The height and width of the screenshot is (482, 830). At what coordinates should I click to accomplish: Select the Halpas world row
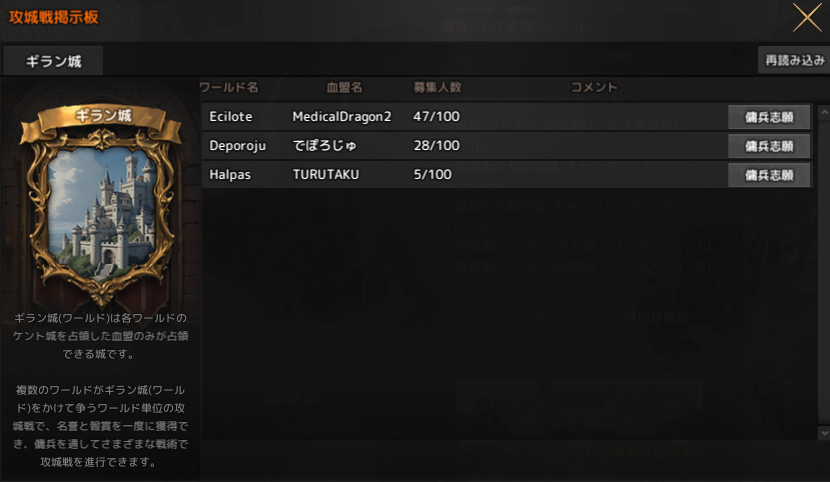[x=506, y=175]
